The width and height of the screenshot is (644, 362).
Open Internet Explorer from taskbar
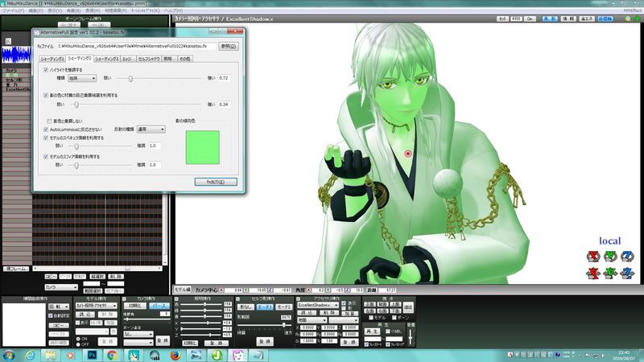[30, 356]
